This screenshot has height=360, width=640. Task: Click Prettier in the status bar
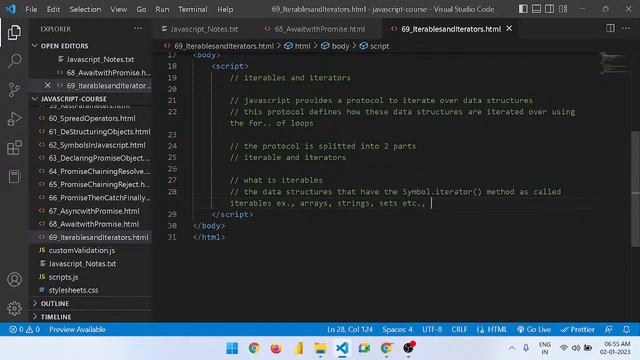coord(578,329)
